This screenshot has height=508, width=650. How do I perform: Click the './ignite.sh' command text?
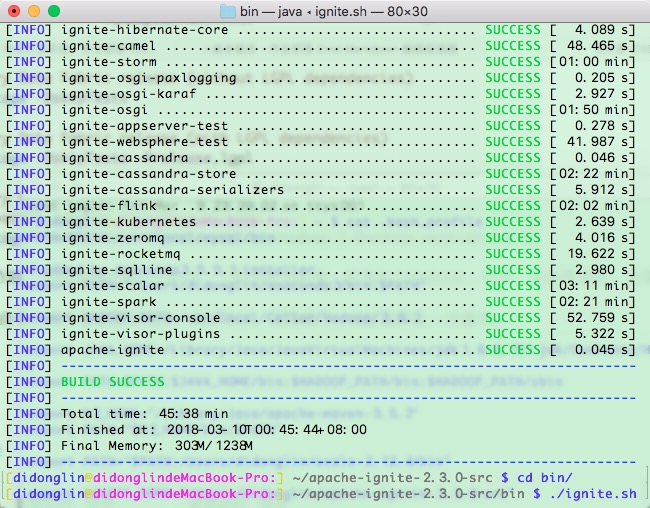click(x=594, y=494)
